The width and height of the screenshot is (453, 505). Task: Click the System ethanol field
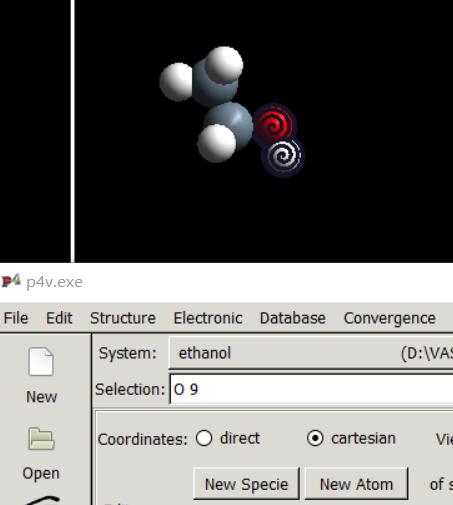pyautogui.click(x=311, y=353)
